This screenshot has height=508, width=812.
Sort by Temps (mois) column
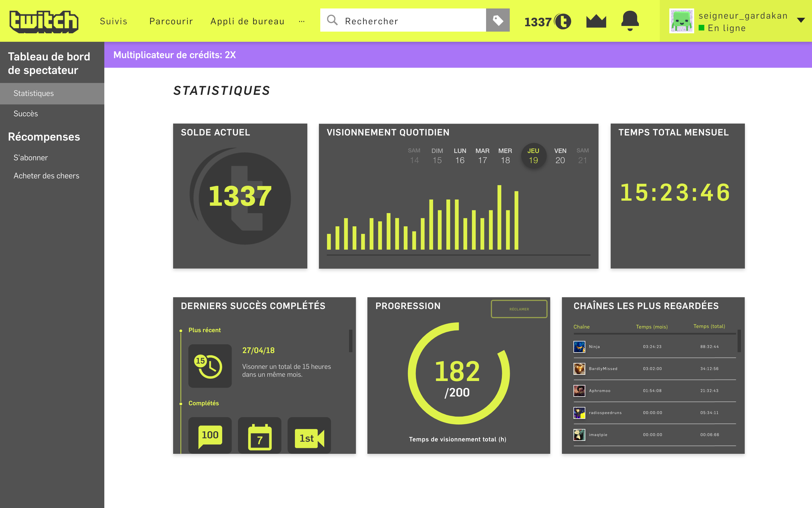[x=652, y=327]
